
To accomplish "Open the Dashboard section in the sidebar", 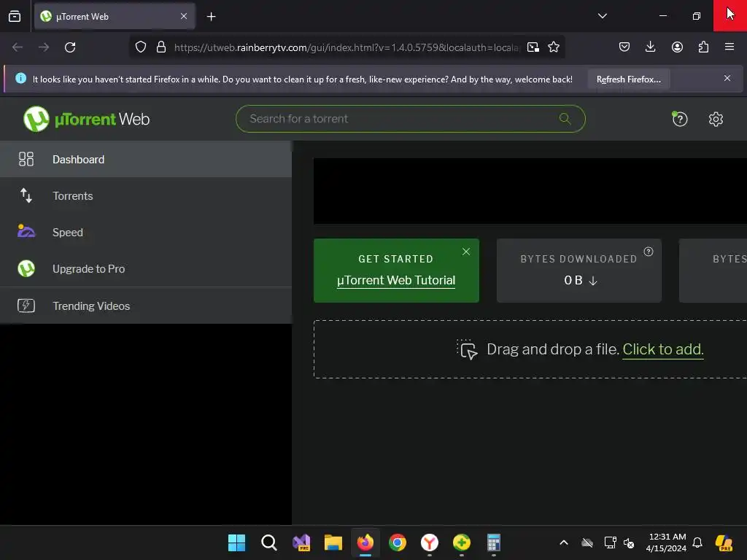I will pyautogui.click(x=146, y=159).
